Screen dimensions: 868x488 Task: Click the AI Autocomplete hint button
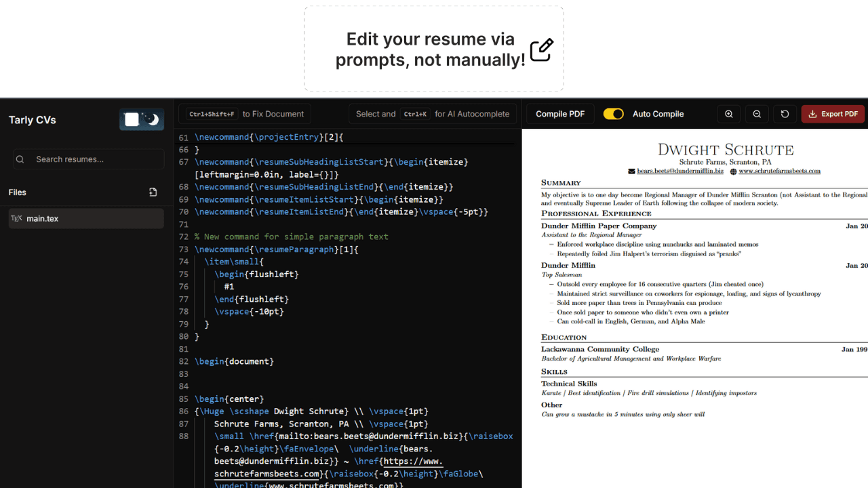pyautogui.click(x=432, y=114)
